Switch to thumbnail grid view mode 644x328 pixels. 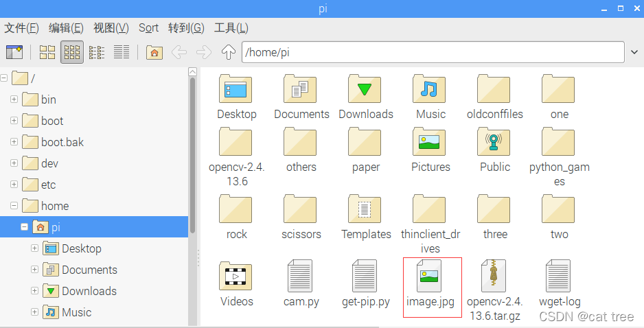[x=72, y=52]
